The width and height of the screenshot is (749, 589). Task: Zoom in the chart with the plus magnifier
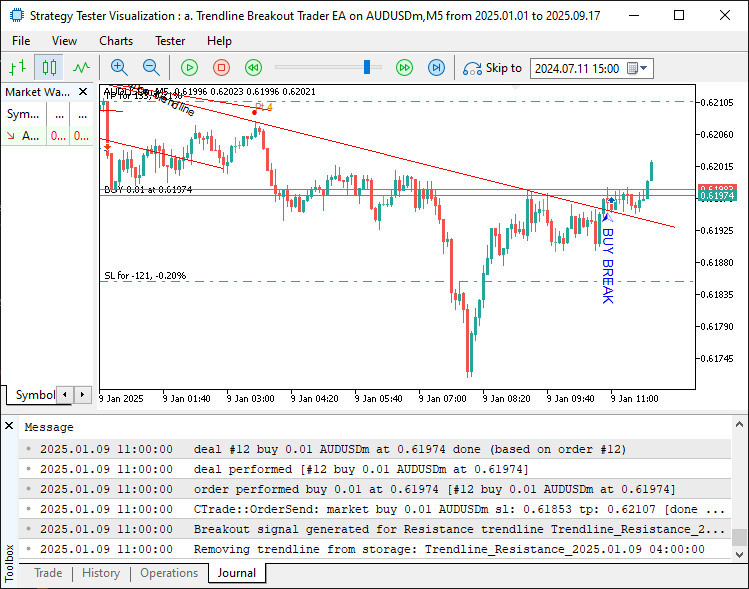pos(119,68)
